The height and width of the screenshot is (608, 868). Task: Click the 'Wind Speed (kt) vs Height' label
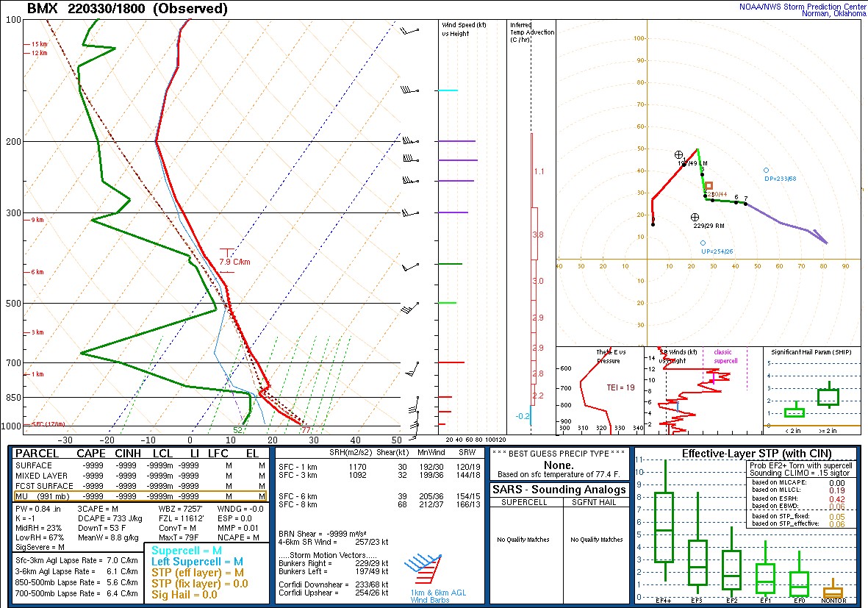click(x=464, y=29)
